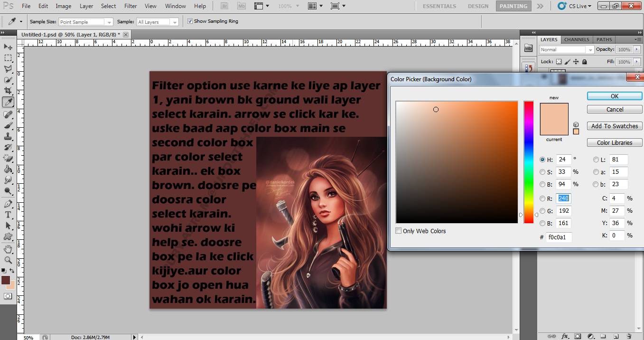Enable Only Web Colors checkbox
Viewport: 644px width, 340px height.
(x=399, y=231)
